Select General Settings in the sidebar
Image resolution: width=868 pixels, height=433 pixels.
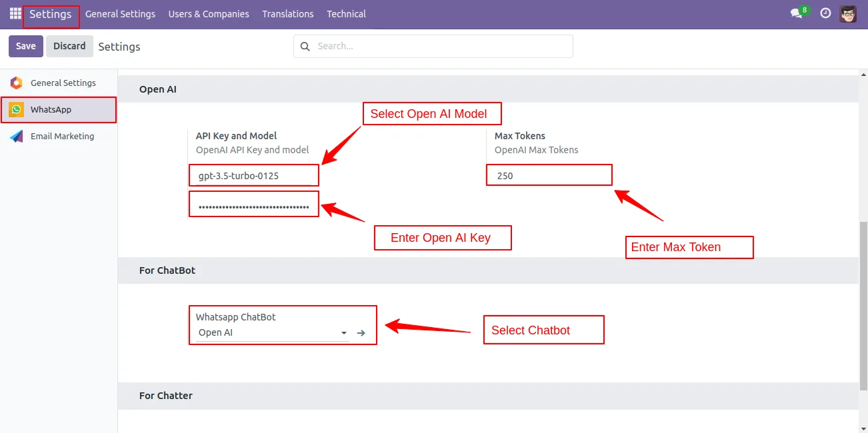click(59, 83)
